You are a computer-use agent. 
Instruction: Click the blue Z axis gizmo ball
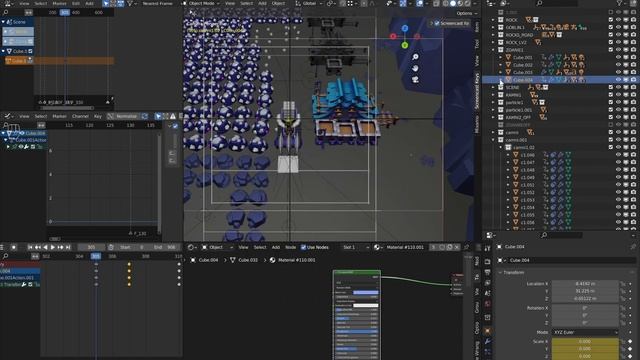click(405, 28)
